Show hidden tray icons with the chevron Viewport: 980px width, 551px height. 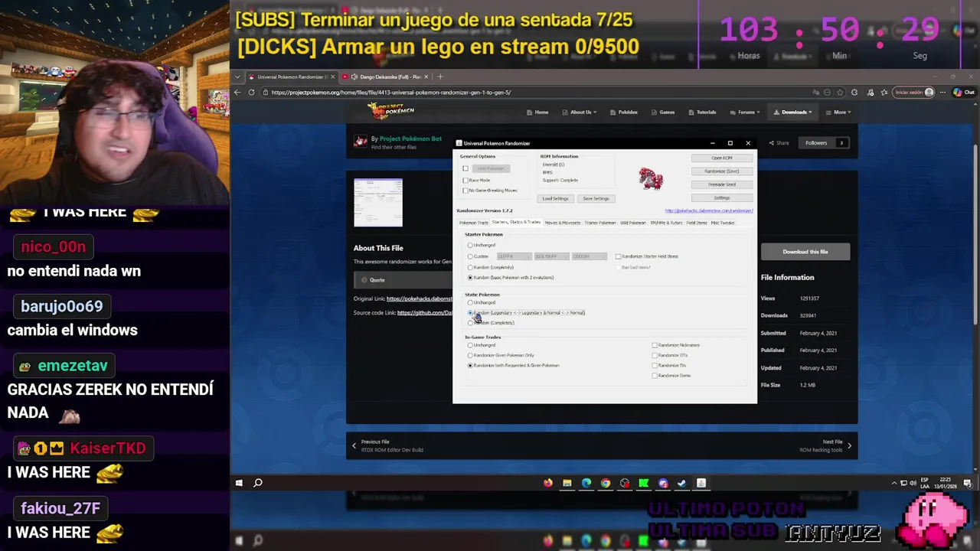[x=894, y=483]
